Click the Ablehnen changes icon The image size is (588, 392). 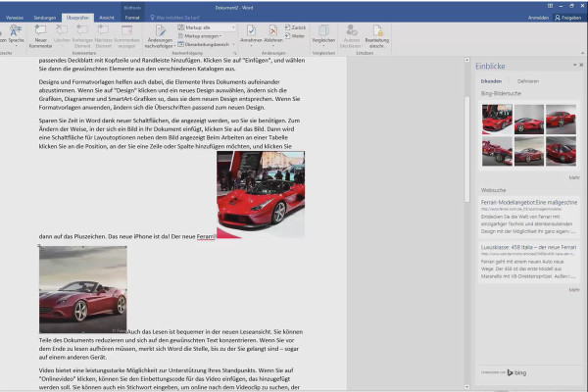click(273, 30)
